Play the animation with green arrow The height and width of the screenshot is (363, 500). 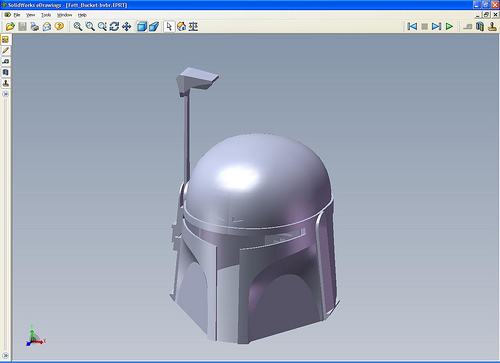coord(449,26)
